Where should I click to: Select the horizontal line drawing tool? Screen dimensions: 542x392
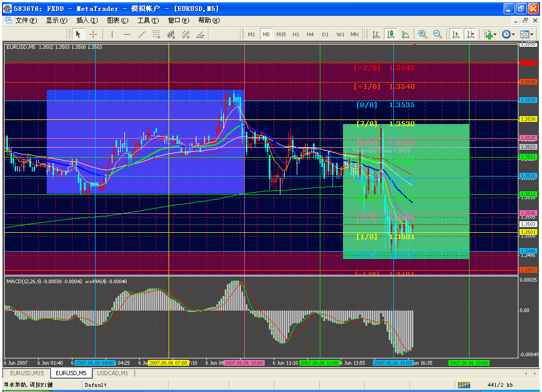click(x=127, y=34)
